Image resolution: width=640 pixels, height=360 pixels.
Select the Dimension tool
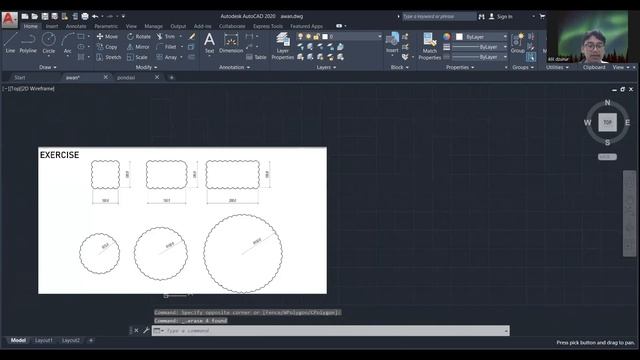click(x=231, y=43)
